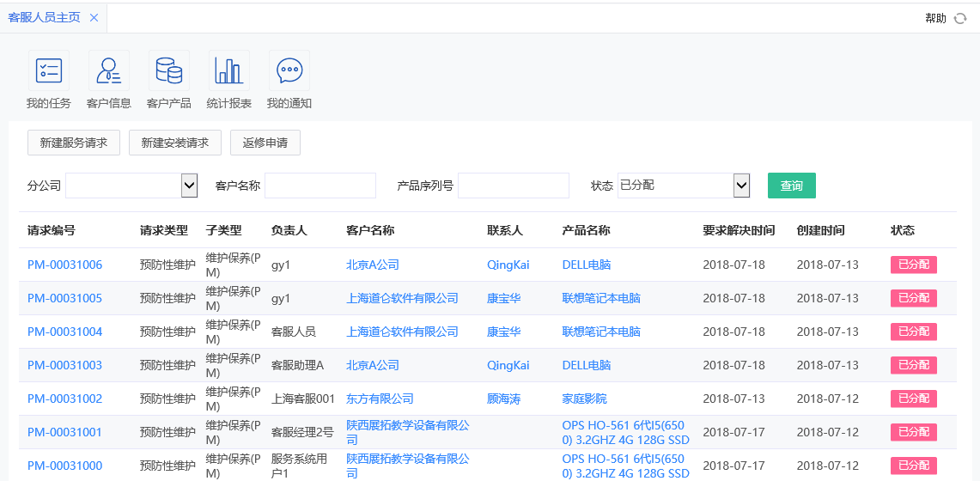Close the 客服人员主页 tab
The height and width of the screenshot is (481, 980).
pos(94,18)
